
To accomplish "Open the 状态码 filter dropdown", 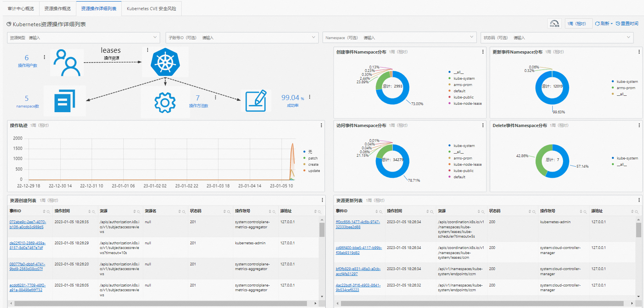I will pyautogui.click(x=557, y=38).
